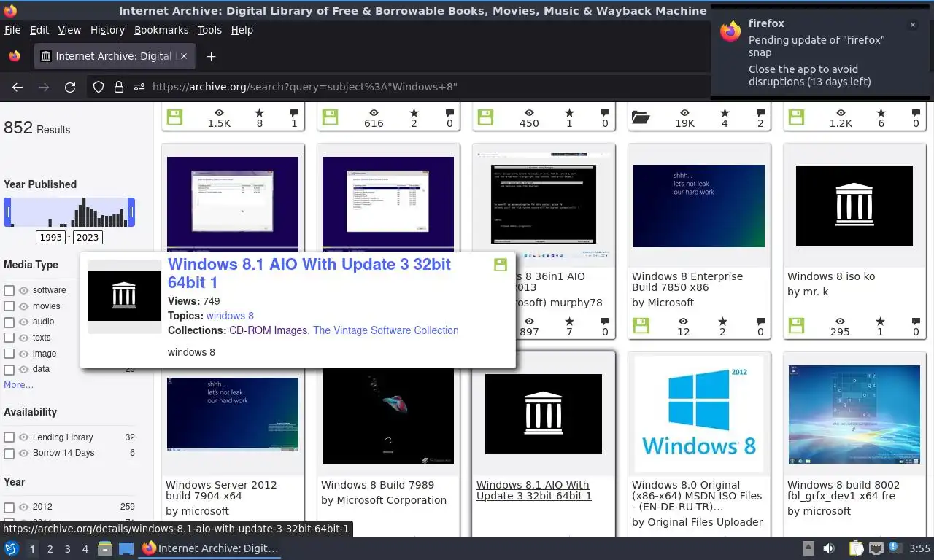
Task: Click the software icon on the 450 views card
Action: [x=485, y=117]
